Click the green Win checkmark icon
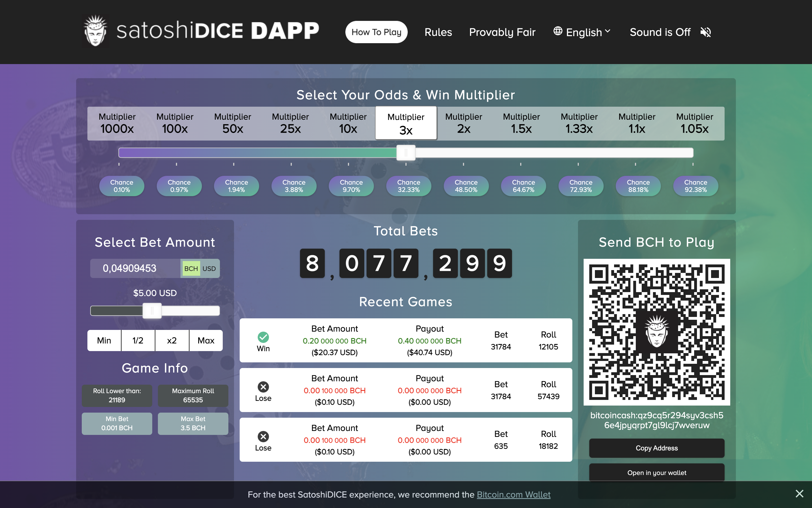This screenshot has height=508, width=812. 263,337
